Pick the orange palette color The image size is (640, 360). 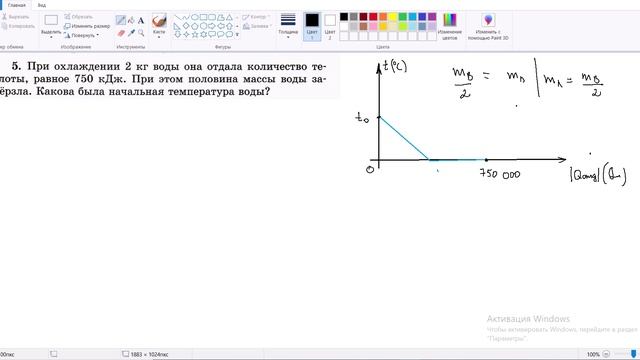coord(383,17)
